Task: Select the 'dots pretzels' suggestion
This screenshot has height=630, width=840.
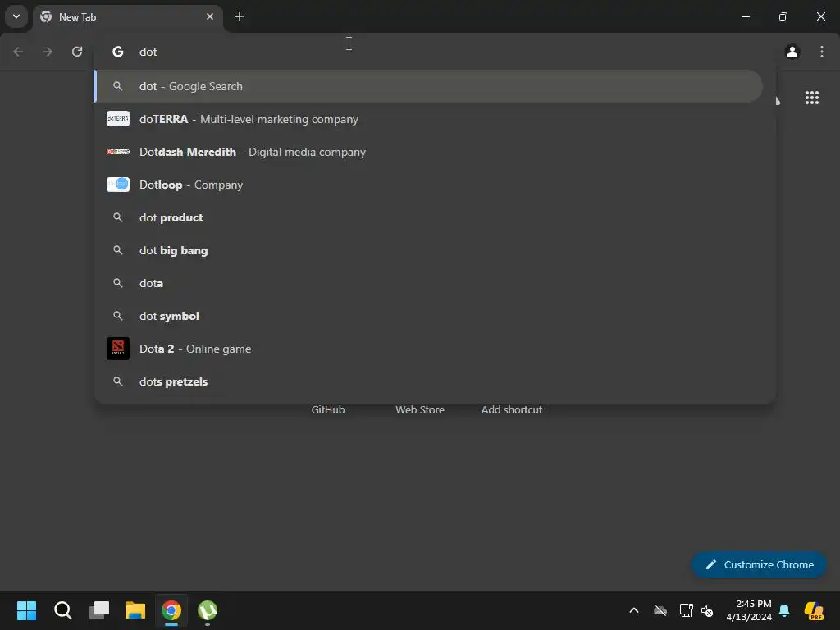Action: pyautogui.click(x=428, y=381)
